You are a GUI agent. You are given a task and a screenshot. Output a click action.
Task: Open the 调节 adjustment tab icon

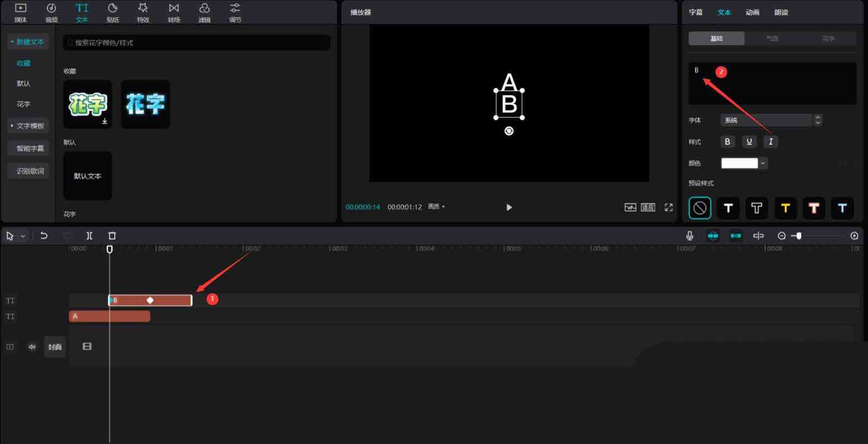tap(235, 9)
